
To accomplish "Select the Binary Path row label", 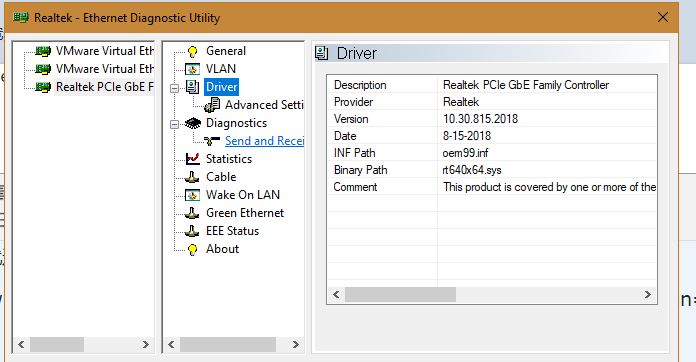I will pyautogui.click(x=360, y=170).
